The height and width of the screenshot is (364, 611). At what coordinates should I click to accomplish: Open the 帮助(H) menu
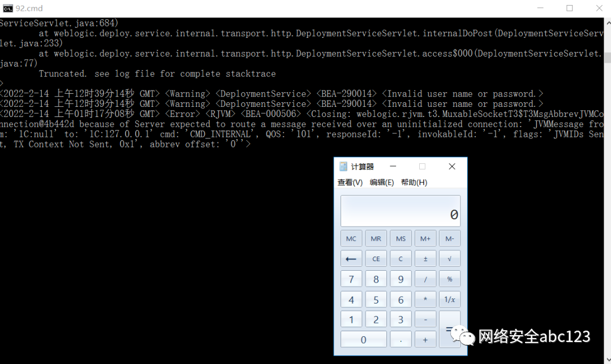[x=414, y=182]
